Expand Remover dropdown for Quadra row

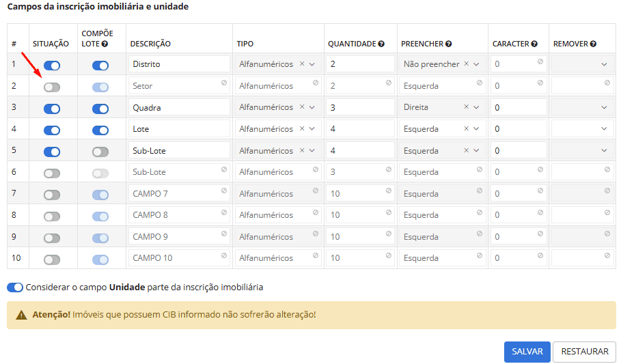pos(582,107)
